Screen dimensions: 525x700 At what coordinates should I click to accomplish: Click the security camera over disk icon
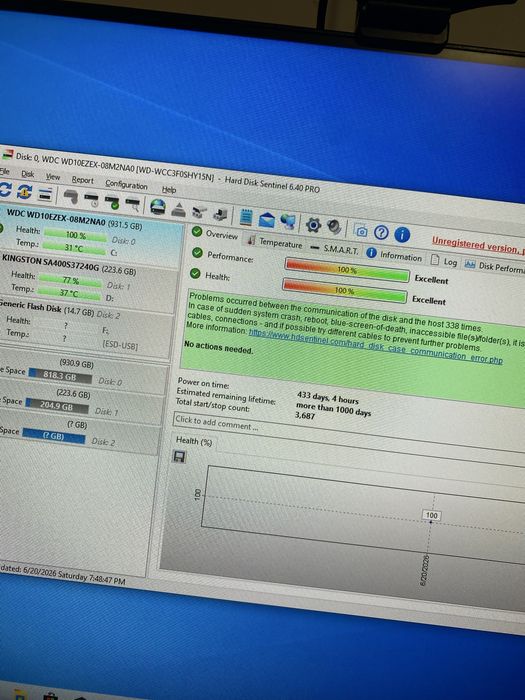tap(199, 212)
